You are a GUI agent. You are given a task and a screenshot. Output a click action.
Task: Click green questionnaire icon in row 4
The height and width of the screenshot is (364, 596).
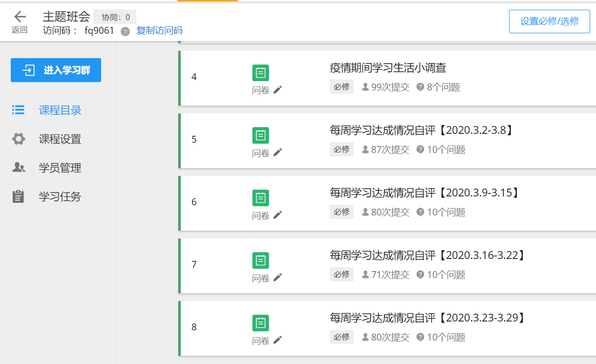click(260, 73)
